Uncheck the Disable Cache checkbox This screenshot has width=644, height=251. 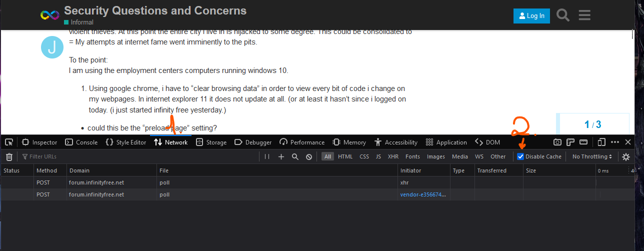[x=520, y=157]
